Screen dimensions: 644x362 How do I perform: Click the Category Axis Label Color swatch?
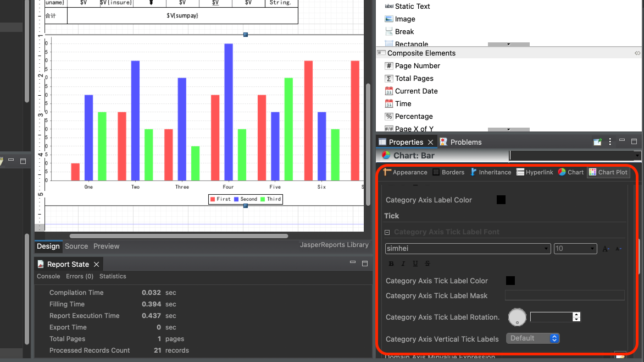[x=501, y=200]
